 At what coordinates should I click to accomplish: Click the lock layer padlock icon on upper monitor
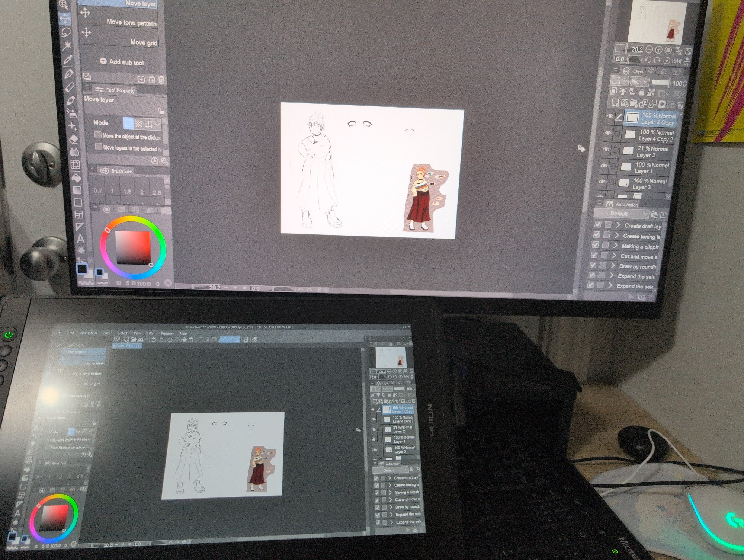point(641,92)
